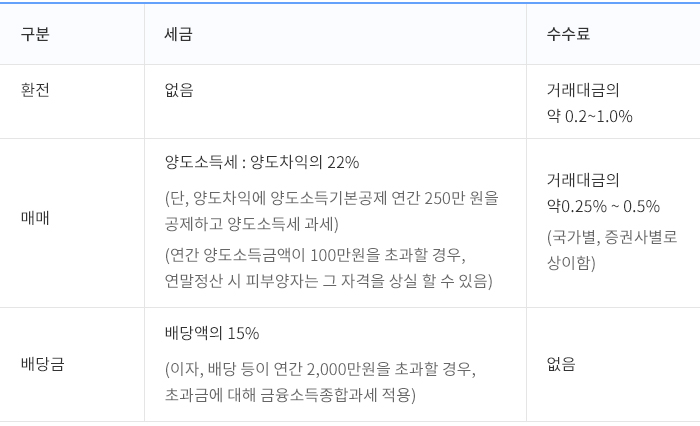This screenshot has width=700, height=426.
Task: Click the 거래대금의 약 0.2~1.0% fee text
Action: tap(589, 103)
